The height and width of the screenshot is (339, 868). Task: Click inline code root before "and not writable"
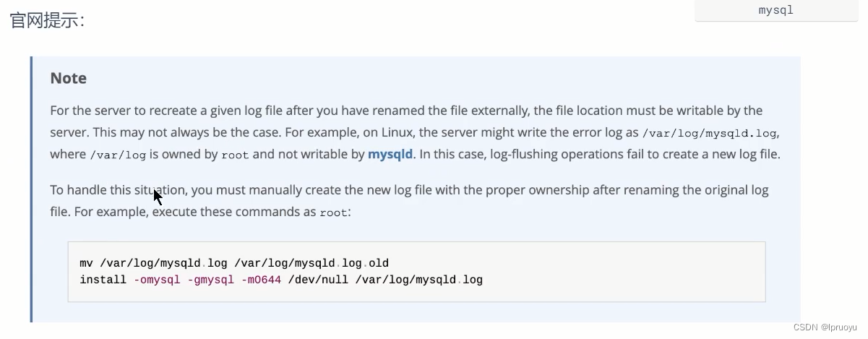(236, 155)
